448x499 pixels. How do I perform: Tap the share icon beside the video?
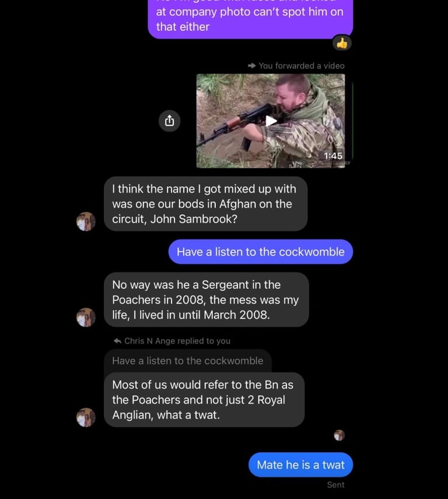(x=170, y=121)
